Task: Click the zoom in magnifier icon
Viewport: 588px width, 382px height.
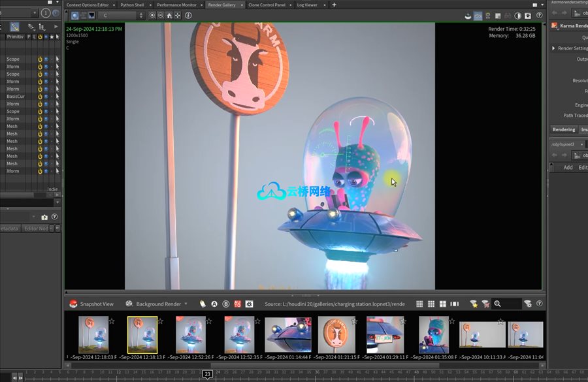Action: (x=153, y=15)
